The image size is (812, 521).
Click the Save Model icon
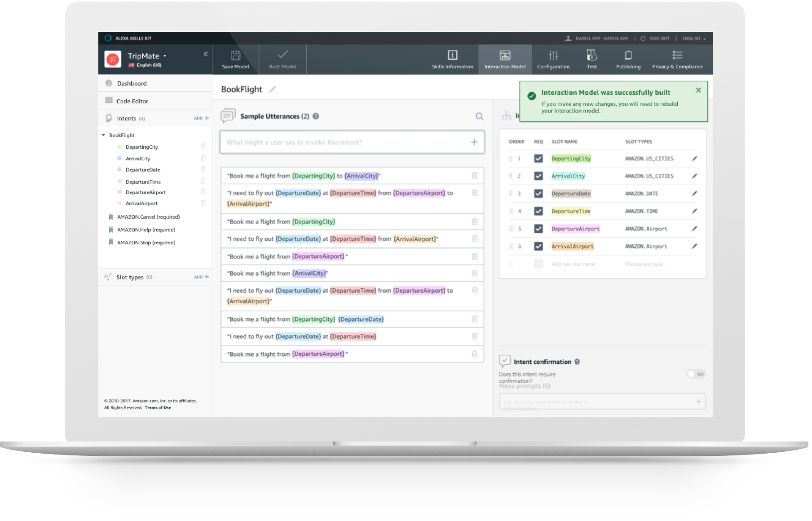235,56
